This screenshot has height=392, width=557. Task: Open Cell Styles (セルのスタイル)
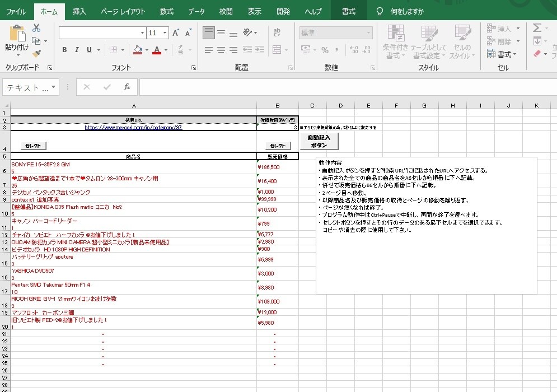point(462,42)
